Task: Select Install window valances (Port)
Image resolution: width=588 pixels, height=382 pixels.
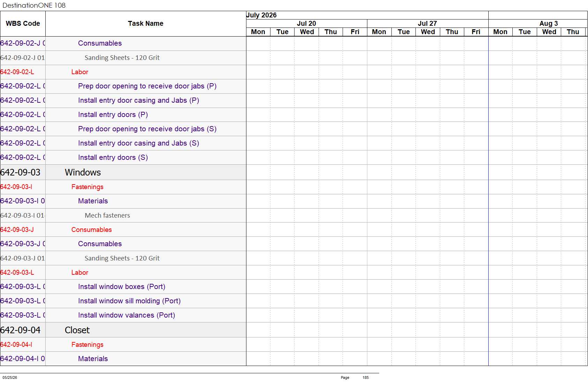Action: pos(127,315)
